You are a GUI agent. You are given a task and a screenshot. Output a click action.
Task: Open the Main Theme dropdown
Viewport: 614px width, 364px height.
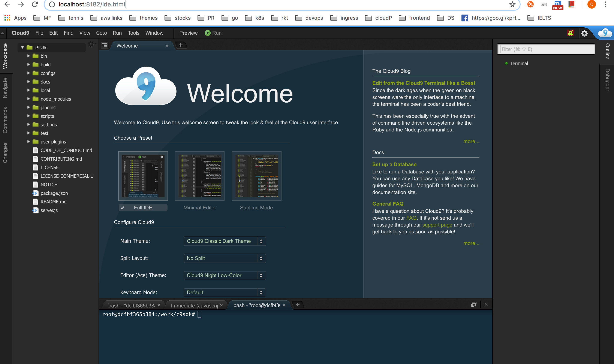coord(225,241)
